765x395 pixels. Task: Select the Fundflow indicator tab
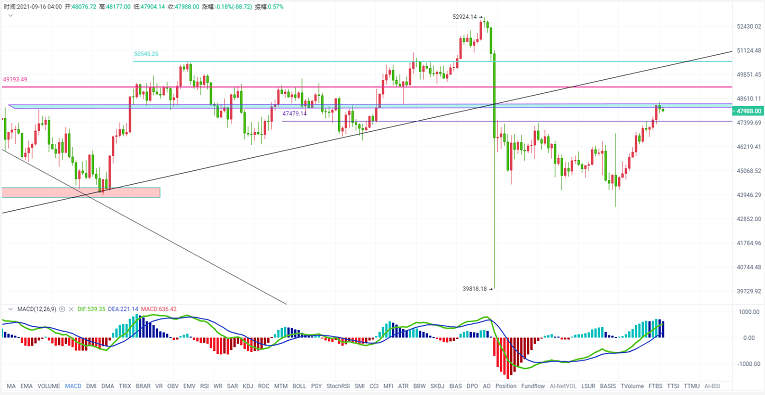[533, 386]
